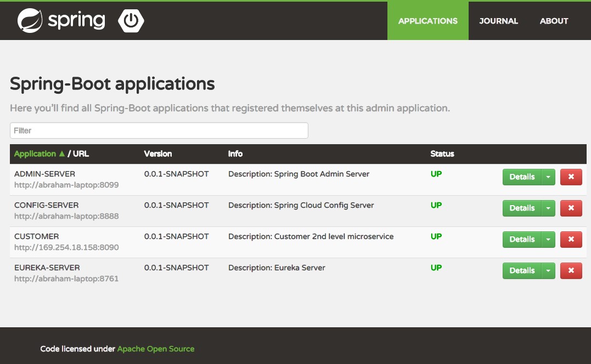Open Details for ADMIN-SERVER

522,177
